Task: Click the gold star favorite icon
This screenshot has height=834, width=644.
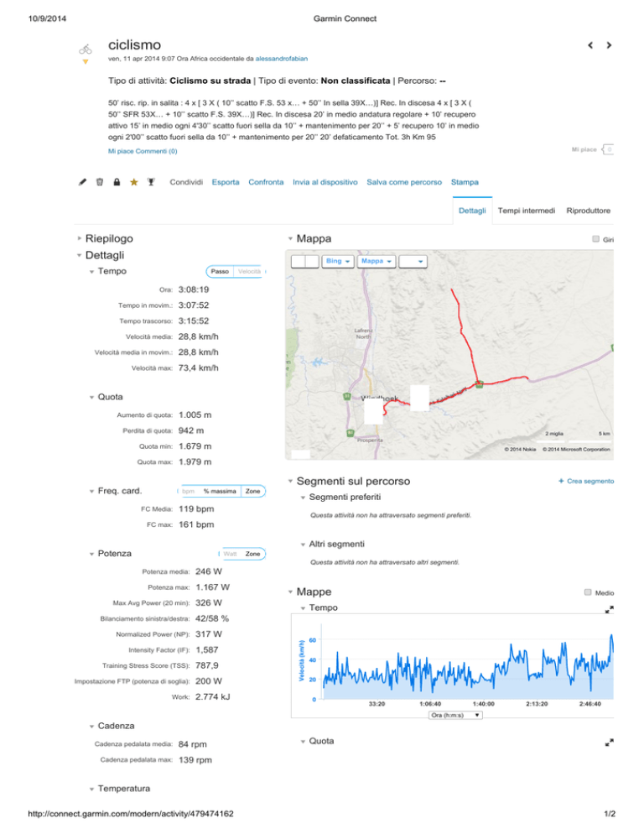Action: point(134,182)
